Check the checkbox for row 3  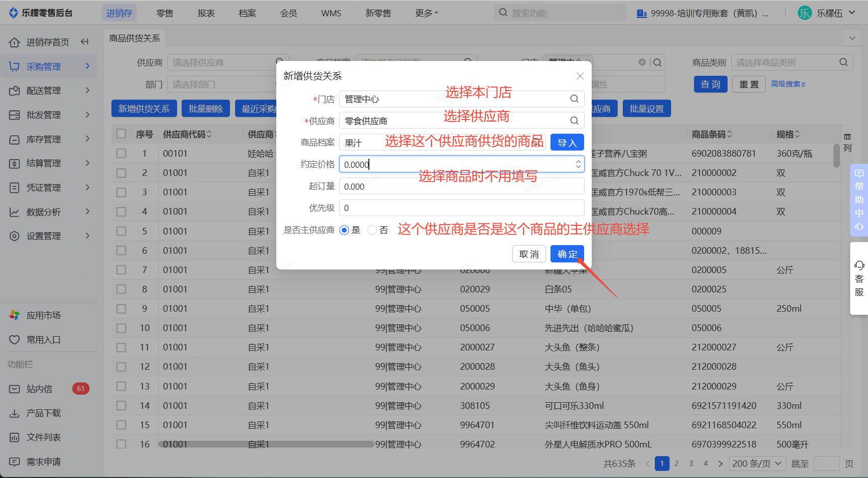click(121, 192)
